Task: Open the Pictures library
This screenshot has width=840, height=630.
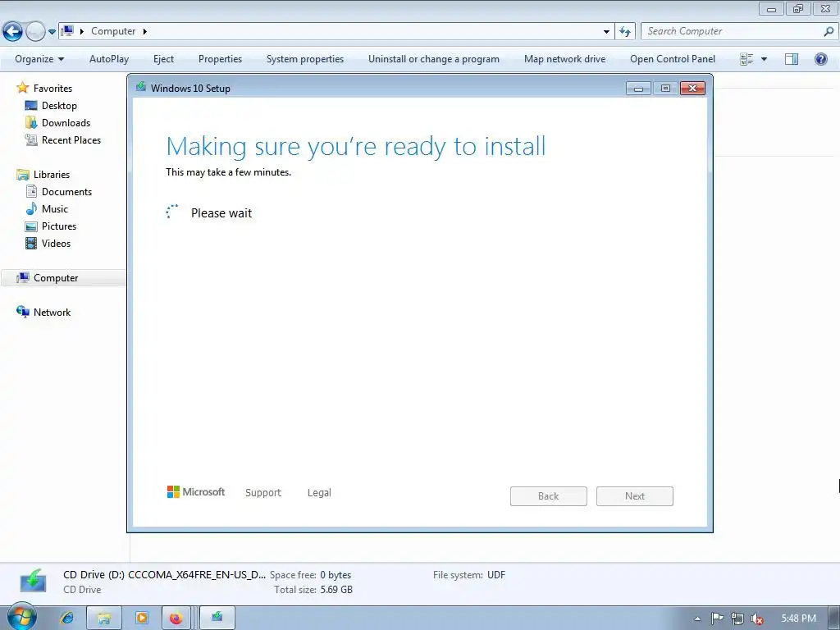Action: (59, 226)
